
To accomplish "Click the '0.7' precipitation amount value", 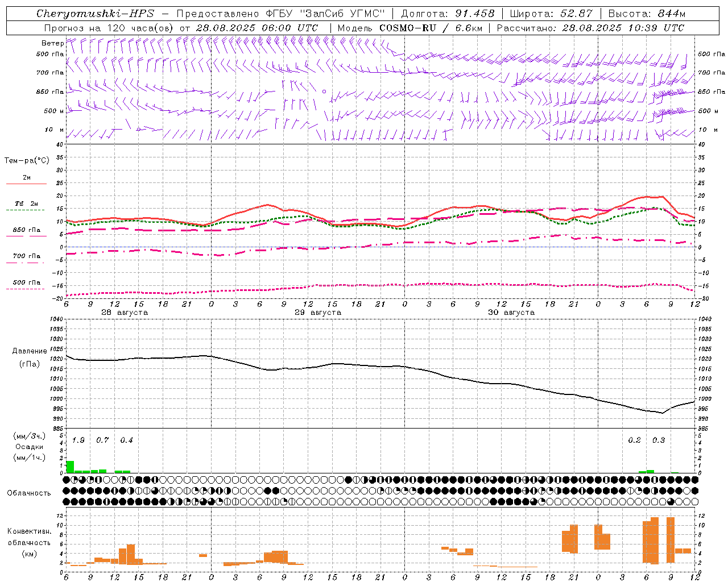I will click(102, 440).
